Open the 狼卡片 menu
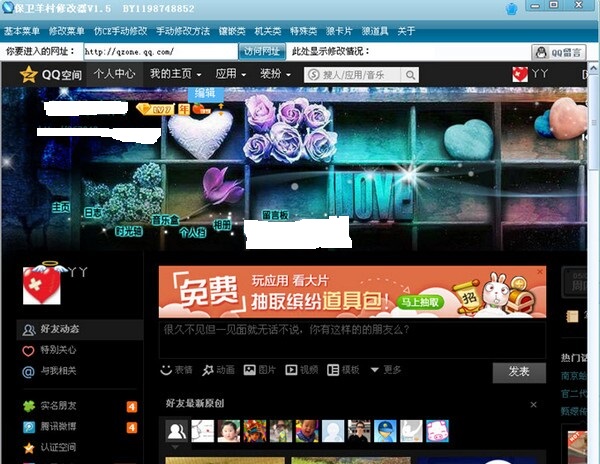This screenshot has width=600, height=464. click(x=339, y=31)
